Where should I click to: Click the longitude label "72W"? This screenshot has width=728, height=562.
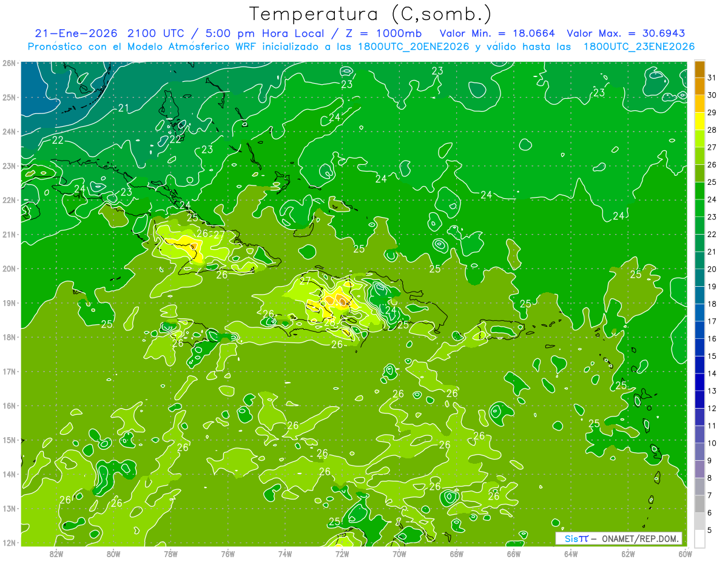pyautogui.click(x=342, y=553)
